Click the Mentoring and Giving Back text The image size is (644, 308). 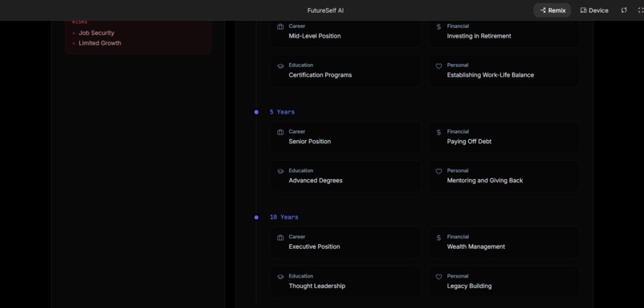tap(485, 181)
